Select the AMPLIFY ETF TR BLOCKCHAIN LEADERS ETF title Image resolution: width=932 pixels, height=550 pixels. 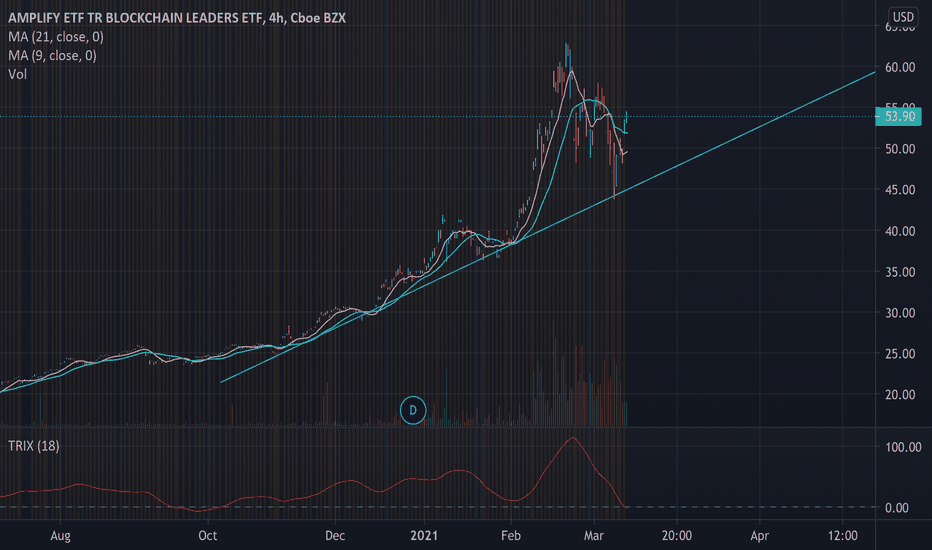177,18
